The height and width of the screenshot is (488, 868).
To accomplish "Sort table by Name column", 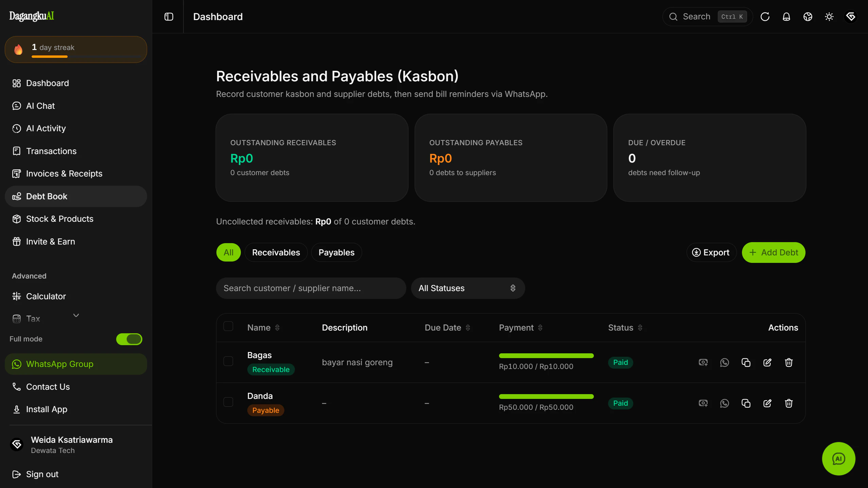I will pos(263,327).
